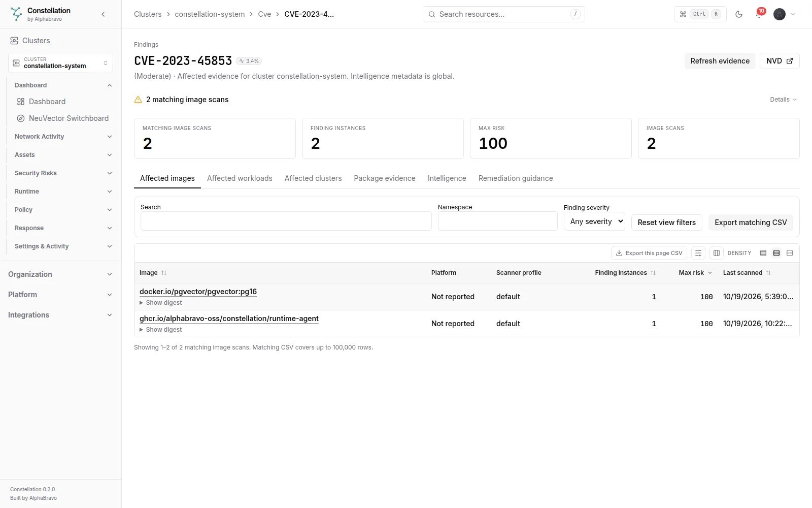The height and width of the screenshot is (508, 812).
Task: Open the cluster selector dropdown
Action: (60, 63)
